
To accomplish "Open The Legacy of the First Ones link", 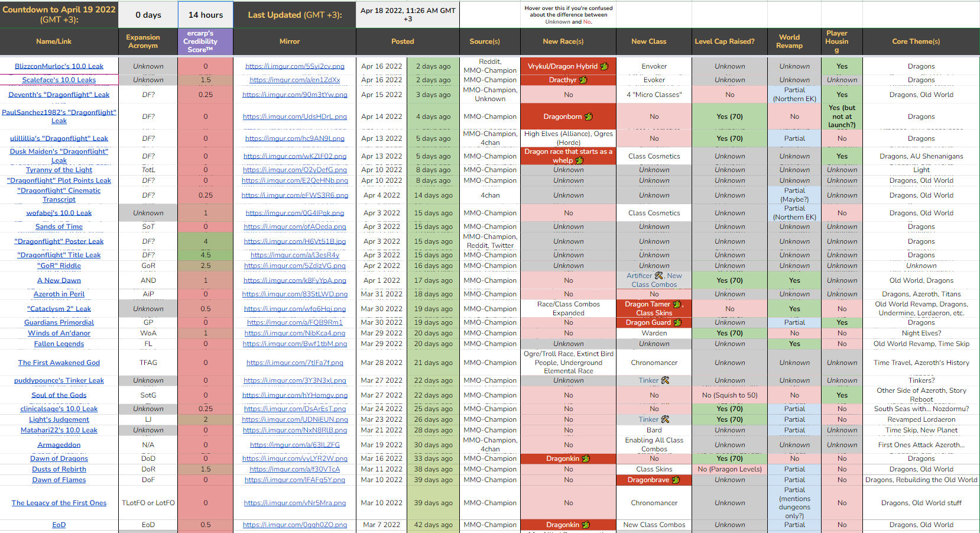I will pos(59,503).
